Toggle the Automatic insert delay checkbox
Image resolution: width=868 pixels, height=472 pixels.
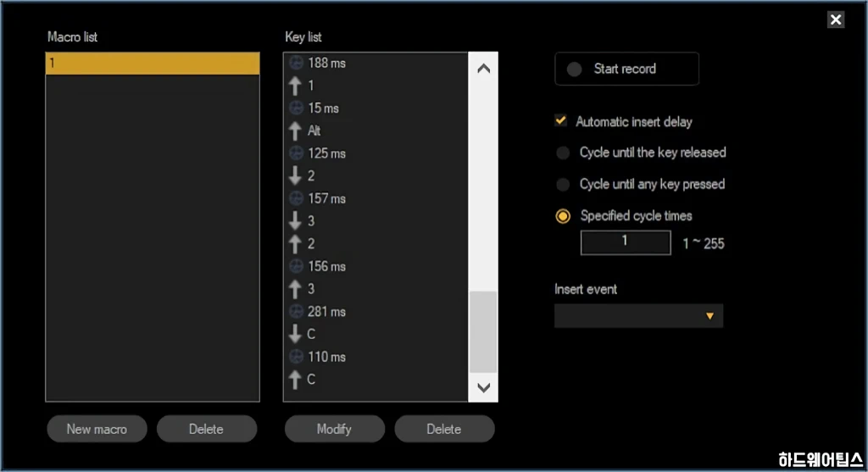coord(561,120)
